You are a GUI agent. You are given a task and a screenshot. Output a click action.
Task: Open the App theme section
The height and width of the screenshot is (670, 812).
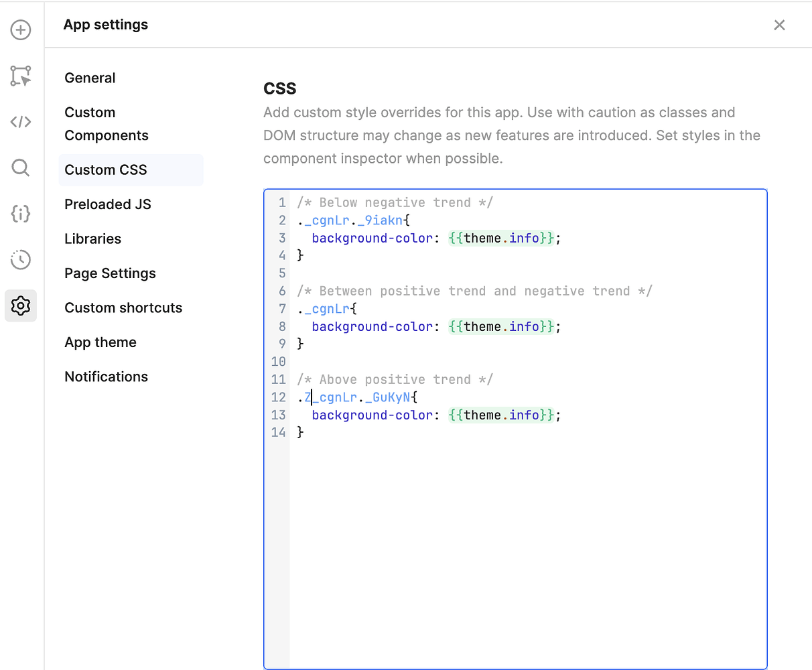tap(100, 342)
